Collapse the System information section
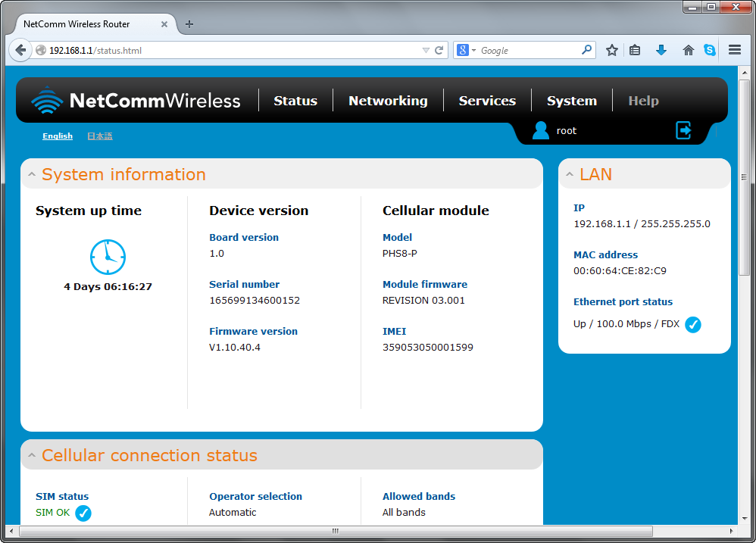Viewport: 756px width, 543px height. [32, 174]
